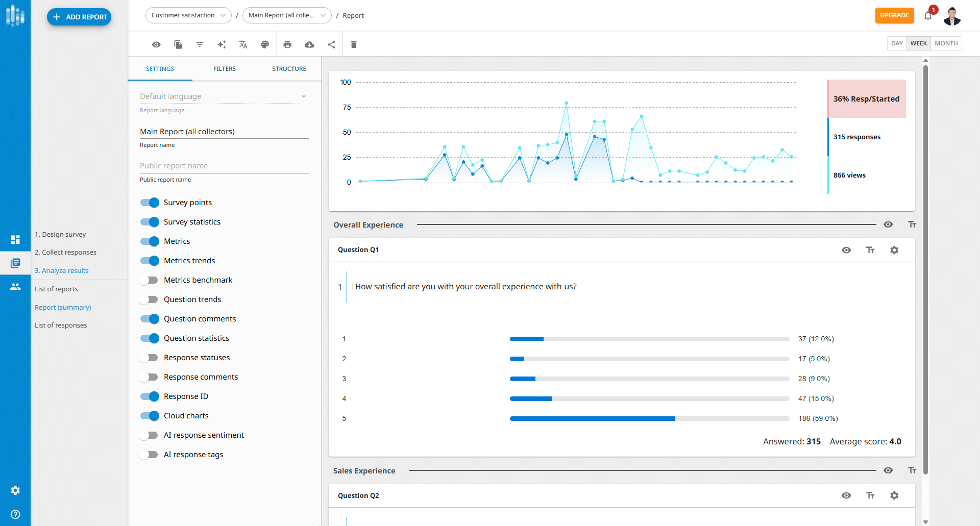
Task: Open the notifications bell
Action: pyautogui.click(x=928, y=16)
